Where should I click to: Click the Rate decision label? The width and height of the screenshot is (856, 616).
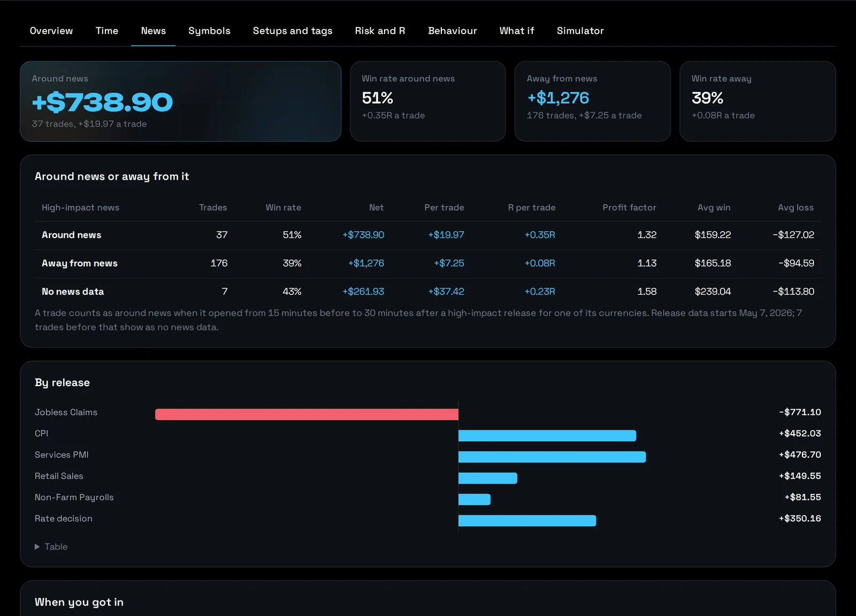tap(64, 519)
